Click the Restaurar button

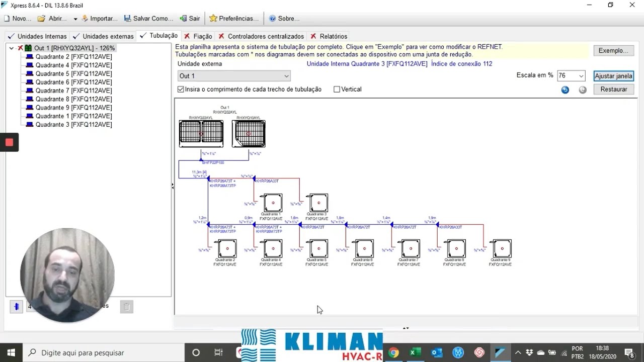pyautogui.click(x=613, y=89)
